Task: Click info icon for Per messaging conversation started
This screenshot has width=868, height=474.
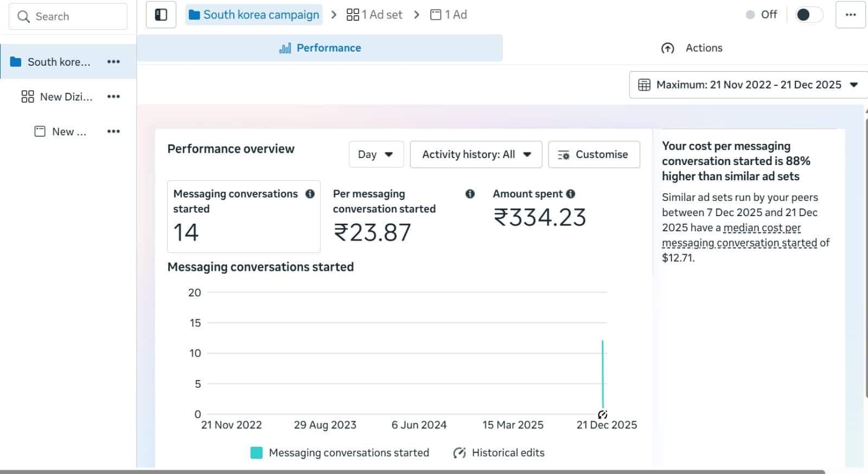Action: pos(470,194)
